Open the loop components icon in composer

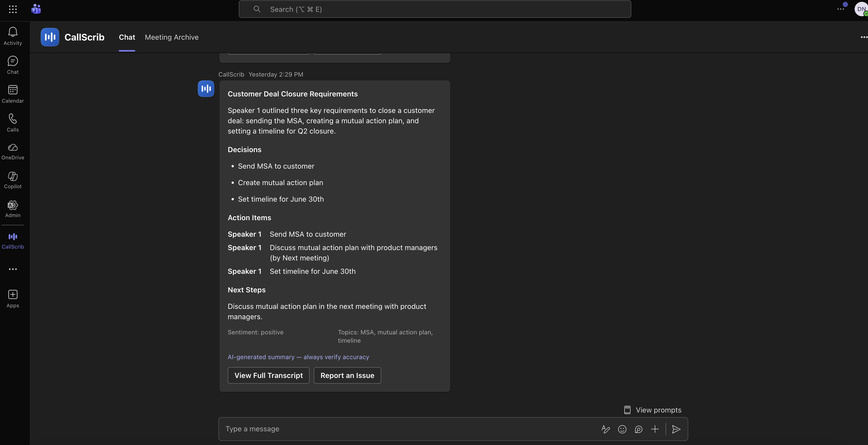639,429
